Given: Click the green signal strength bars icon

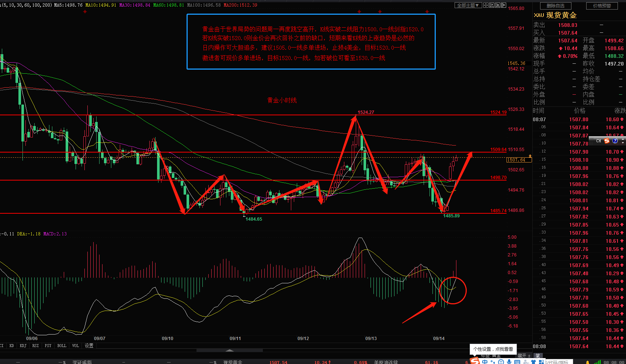Looking at the screenshot, I should (x=597, y=362).
